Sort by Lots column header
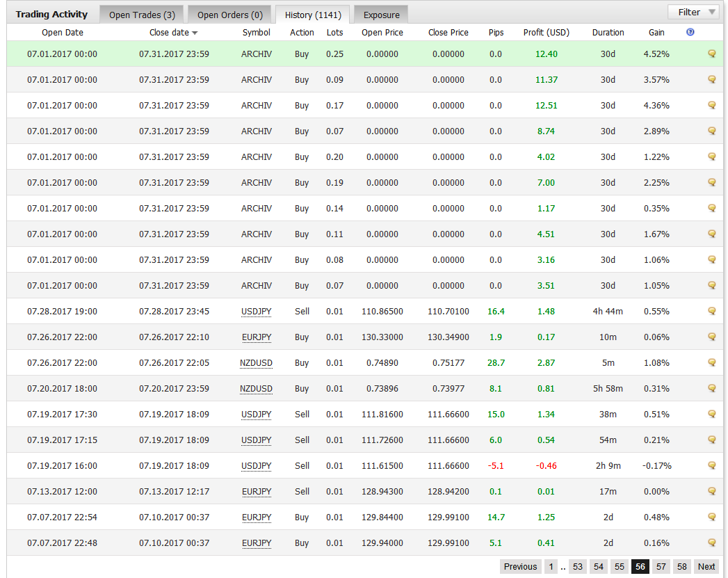This screenshot has height=578, width=728. pyautogui.click(x=334, y=33)
